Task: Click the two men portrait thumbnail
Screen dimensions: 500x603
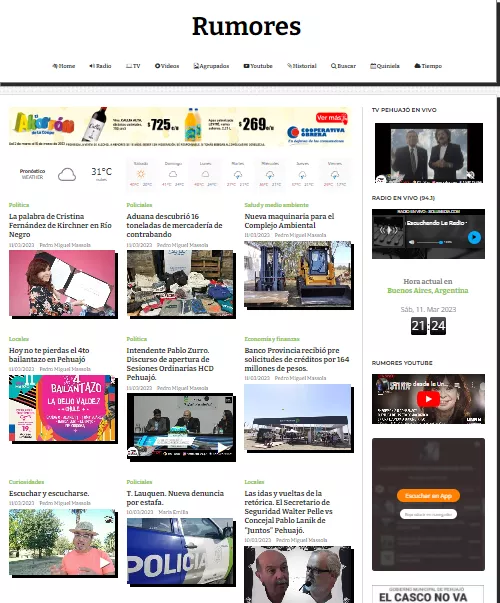Action: click(298, 575)
